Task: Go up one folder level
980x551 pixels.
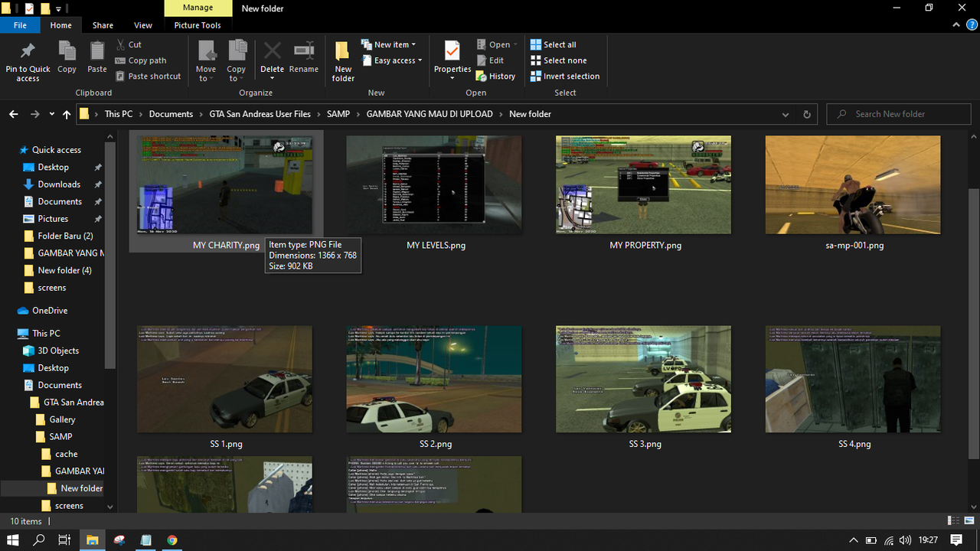Action: pos(67,114)
